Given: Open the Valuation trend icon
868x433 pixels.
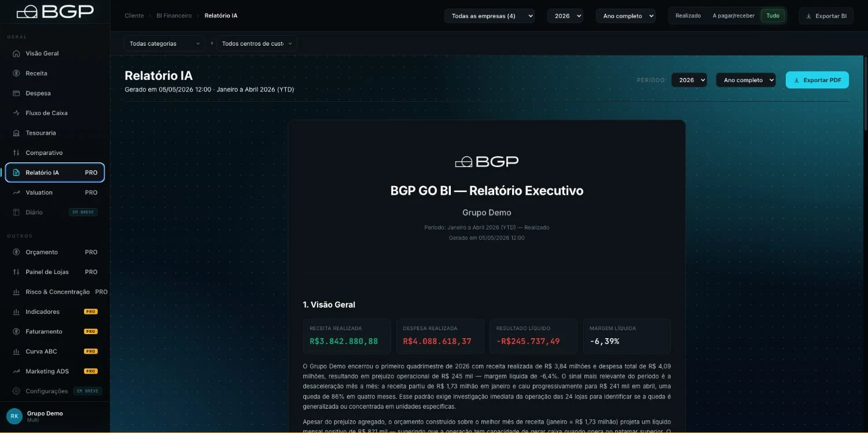Looking at the screenshot, I should (16, 193).
